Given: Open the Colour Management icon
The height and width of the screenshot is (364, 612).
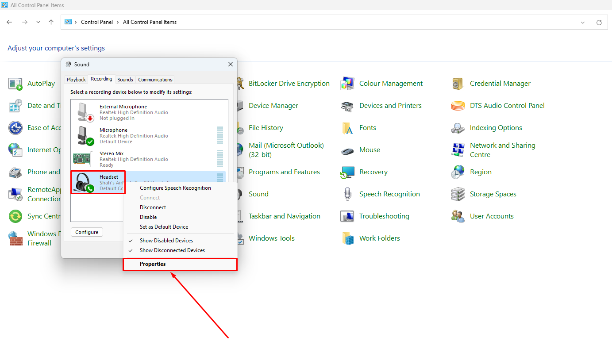Looking at the screenshot, I should (347, 84).
